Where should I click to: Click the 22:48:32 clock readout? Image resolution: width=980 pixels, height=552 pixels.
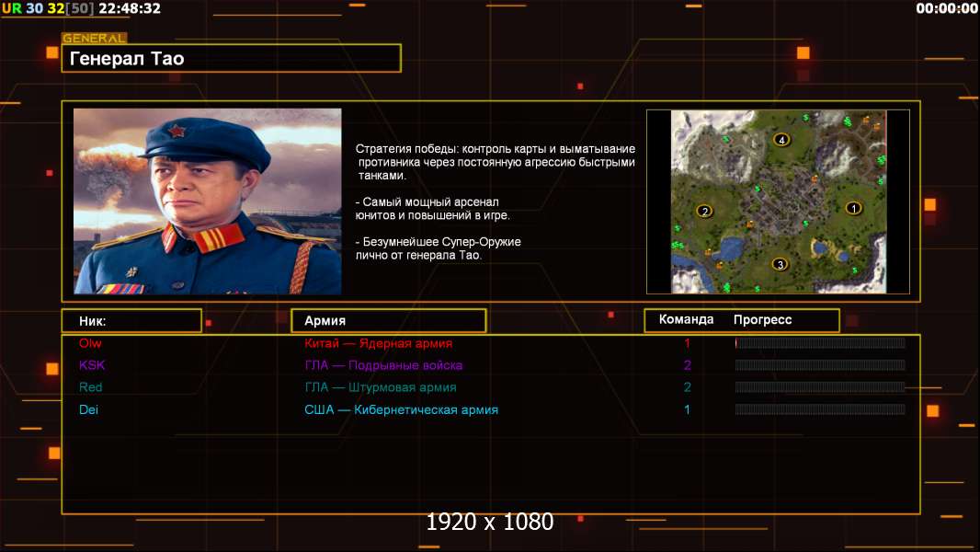pos(130,8)
